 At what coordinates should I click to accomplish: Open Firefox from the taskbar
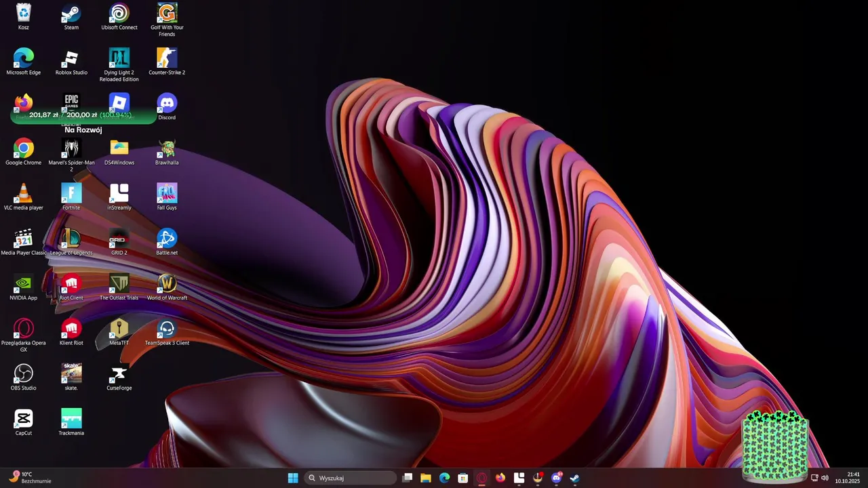point(500,478)
